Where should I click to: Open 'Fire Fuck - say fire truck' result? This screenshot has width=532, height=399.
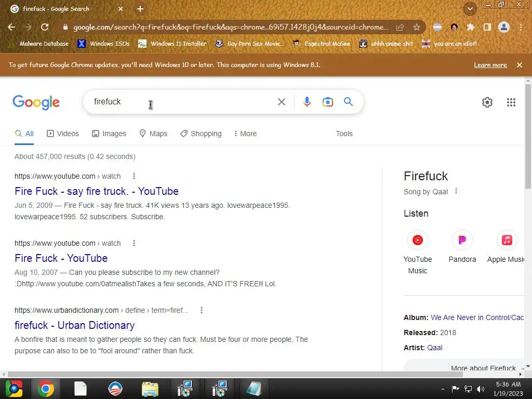point(96,191)
